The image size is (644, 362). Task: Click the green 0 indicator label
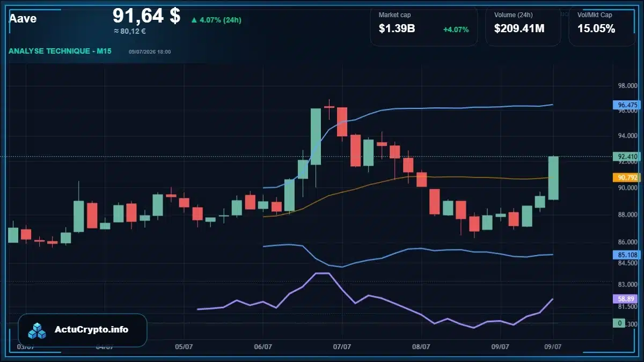619,323
